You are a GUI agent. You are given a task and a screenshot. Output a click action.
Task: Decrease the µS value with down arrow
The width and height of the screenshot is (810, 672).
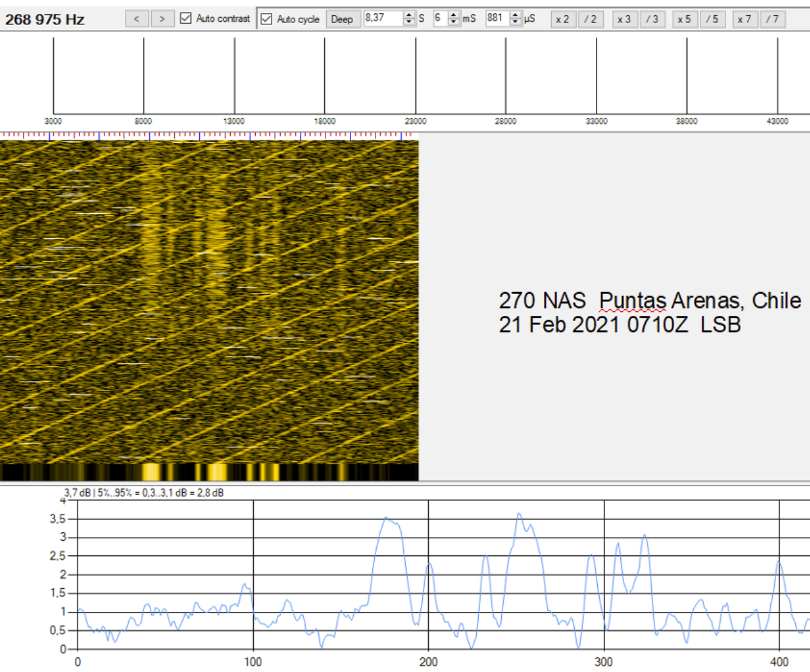pyautogui.click(x=516, y=22)
